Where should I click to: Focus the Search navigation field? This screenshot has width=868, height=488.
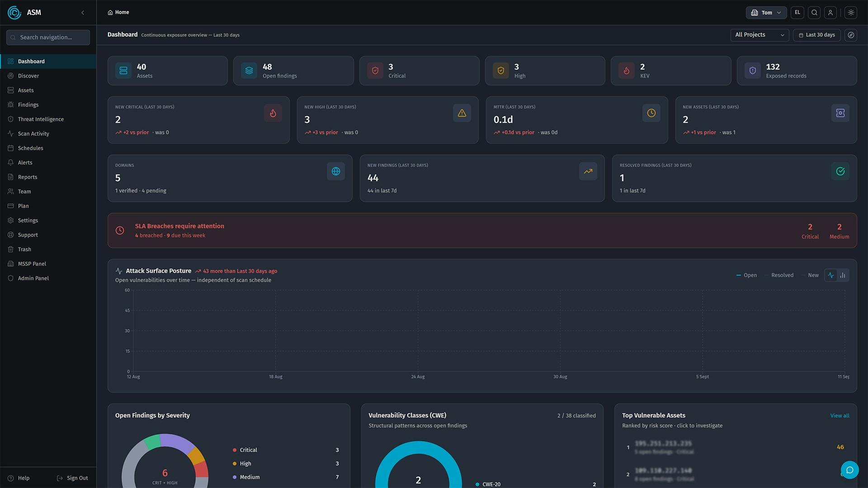[x=48, y=38]
